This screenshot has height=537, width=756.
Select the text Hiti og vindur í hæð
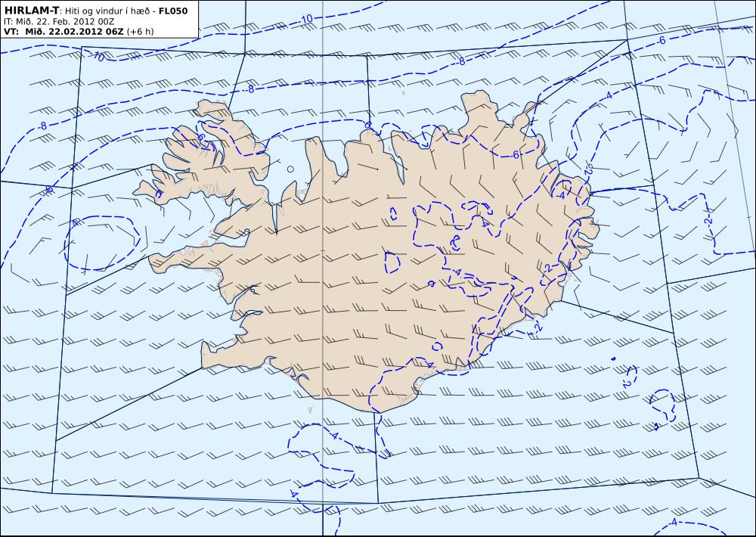coord(108,11)
